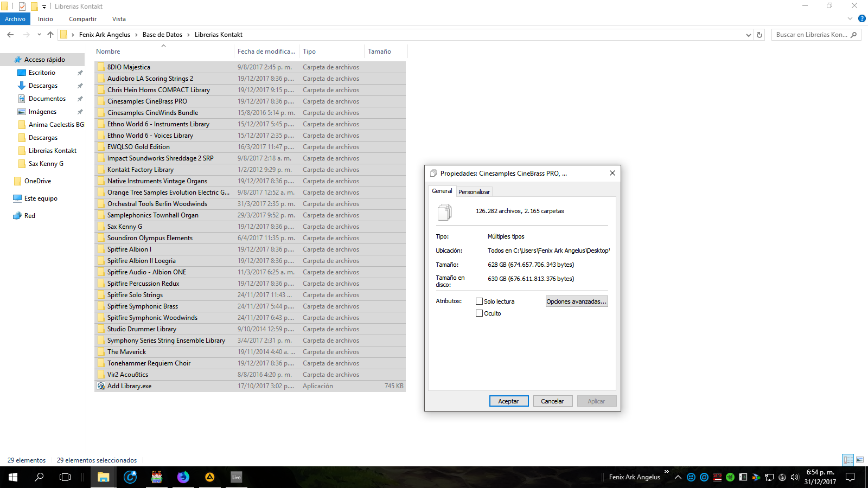
Task: Go to the Fenix Ark Angelus breadcrumb
Action: [x=105, y=35]
